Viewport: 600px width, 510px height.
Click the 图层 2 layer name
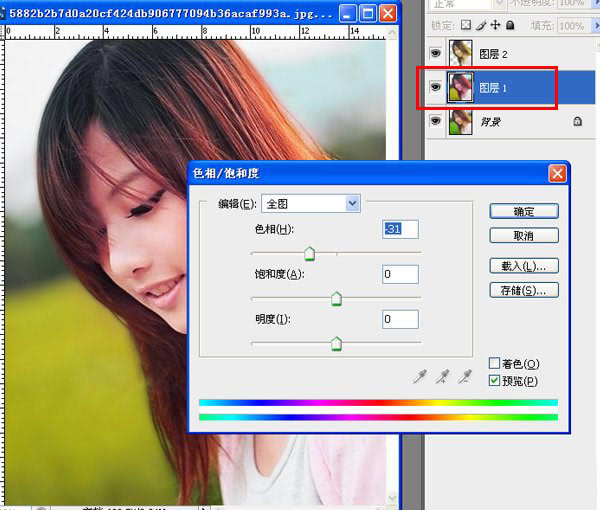pyautogui.click(x=493, y=54)
